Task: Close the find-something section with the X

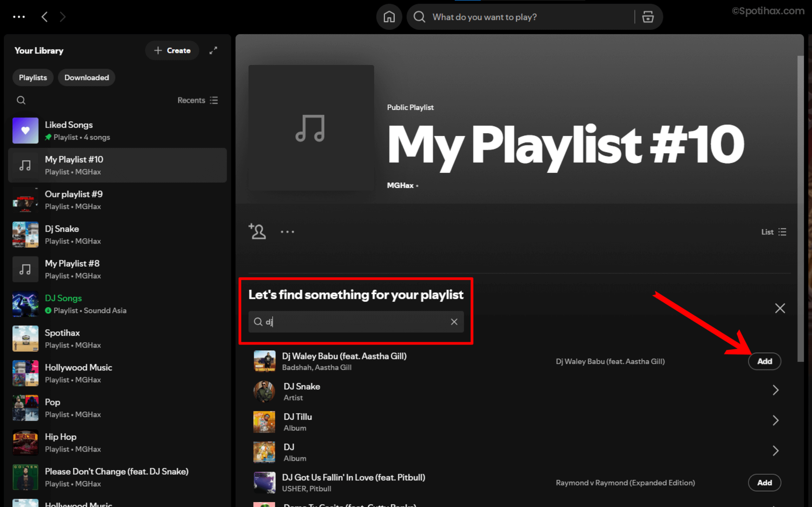Action: point(780,308)
